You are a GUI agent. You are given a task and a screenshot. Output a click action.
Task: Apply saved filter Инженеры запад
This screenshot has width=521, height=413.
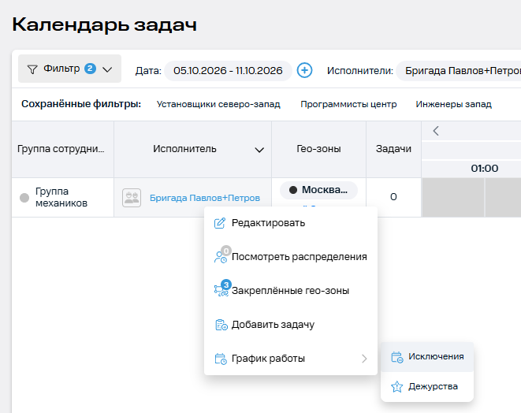coord(453,104)
